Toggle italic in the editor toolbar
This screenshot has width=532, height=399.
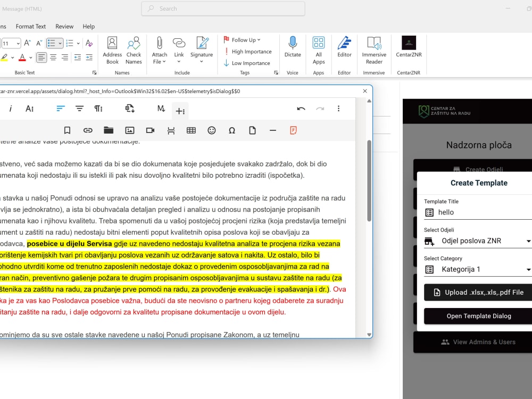[x=11, y=109]
